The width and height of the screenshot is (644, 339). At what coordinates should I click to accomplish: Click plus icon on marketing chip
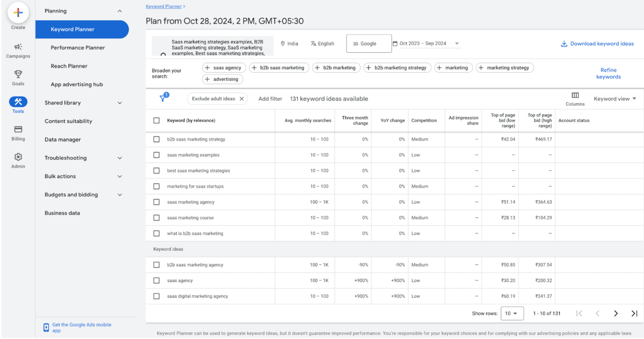pyautogui.click(x=439, y=68)
